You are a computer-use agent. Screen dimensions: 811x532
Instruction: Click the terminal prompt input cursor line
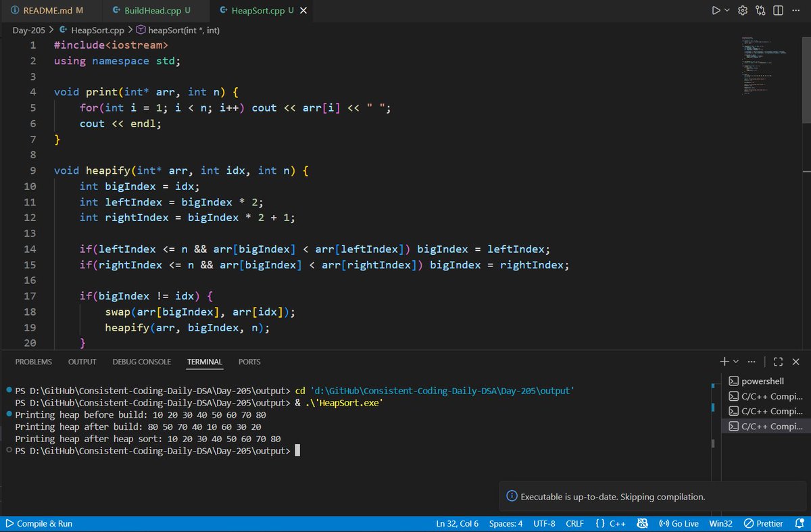(x=157, y=451)
